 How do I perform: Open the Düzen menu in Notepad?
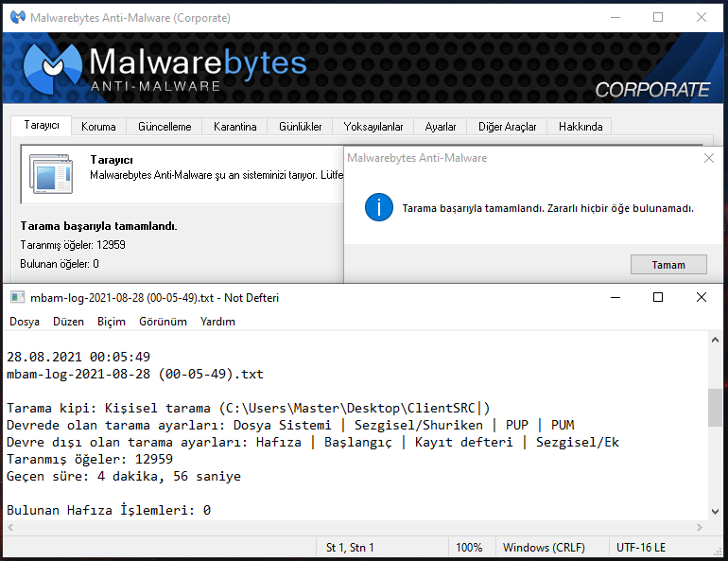(68, 322)
